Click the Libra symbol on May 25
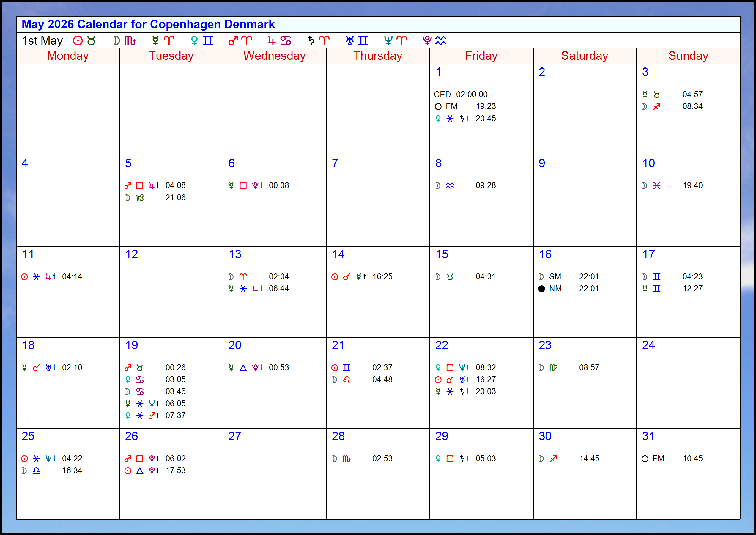This screenshot has height=535, width=756. pyautogui.click(x=36, y=471)
